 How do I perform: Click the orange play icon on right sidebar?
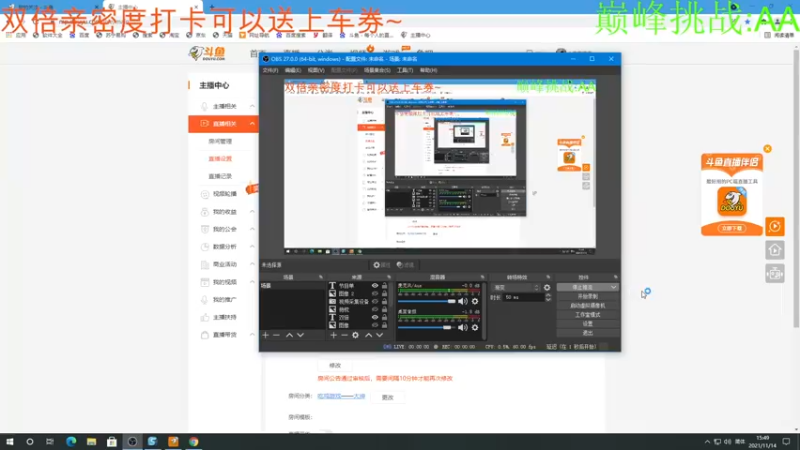774,226
